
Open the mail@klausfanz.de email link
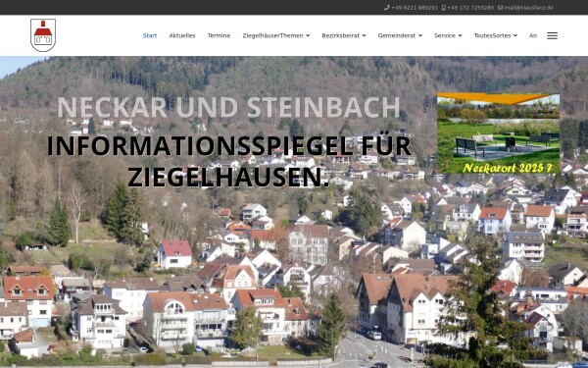(x=528, y=8)
